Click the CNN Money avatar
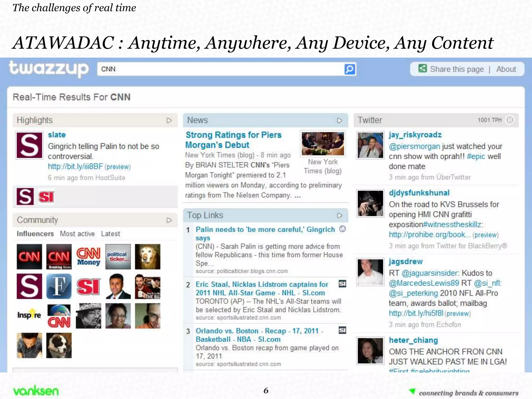 (89, 257)
